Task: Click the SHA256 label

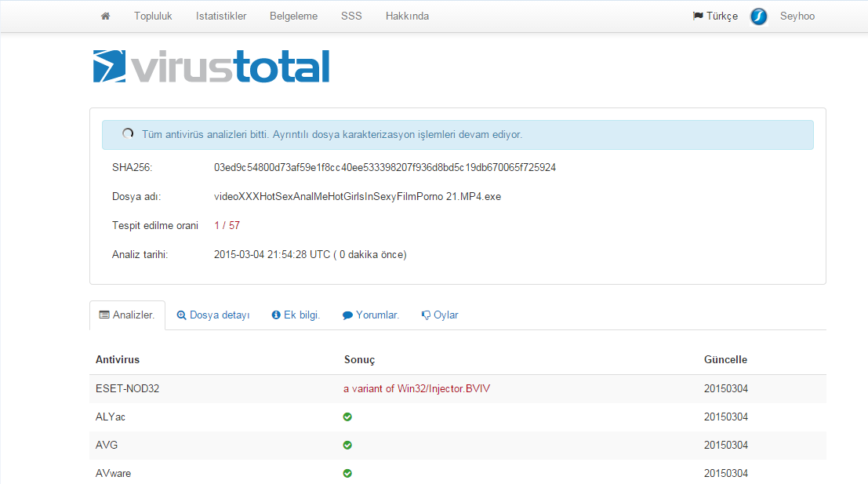Action: 132,167
